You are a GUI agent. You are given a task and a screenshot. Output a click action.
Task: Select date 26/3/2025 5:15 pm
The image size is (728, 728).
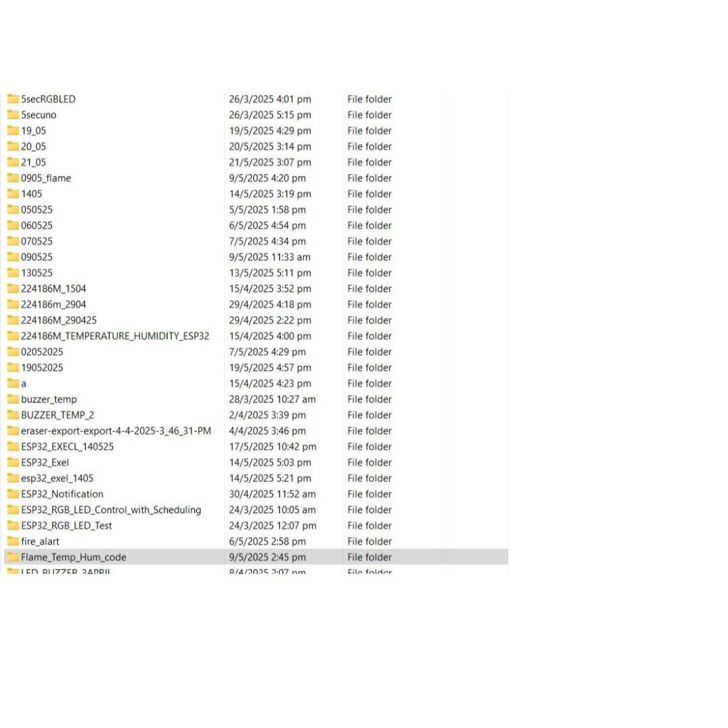270,115
